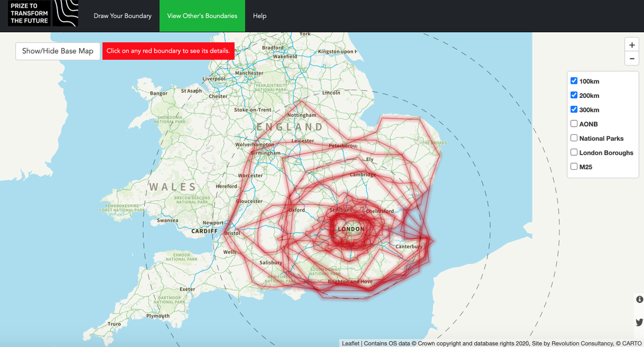The height and width of the screenshot is (347, 644).
Task: Click the Chester city label
Action: [218, 97]
